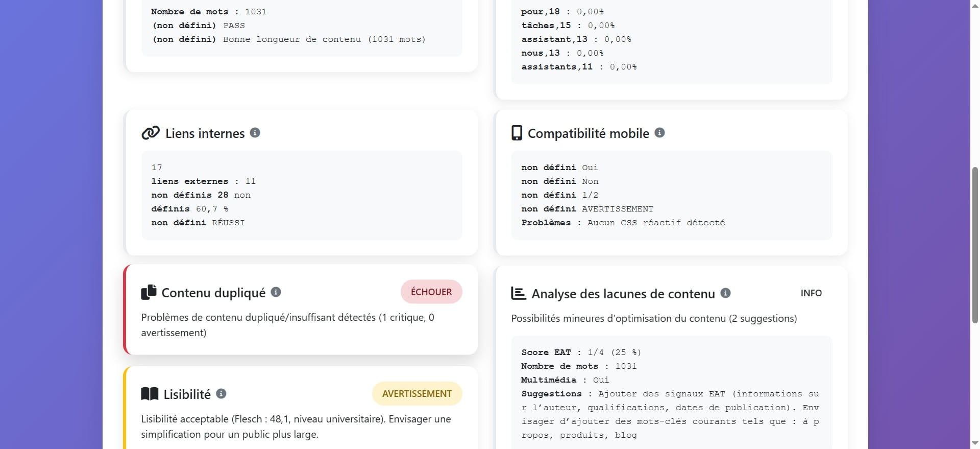Image resolution: width=980 pixels, height=449 pixels.
Task: Click the '17' value in Liens internes
Action: click(x=157, y=167)
